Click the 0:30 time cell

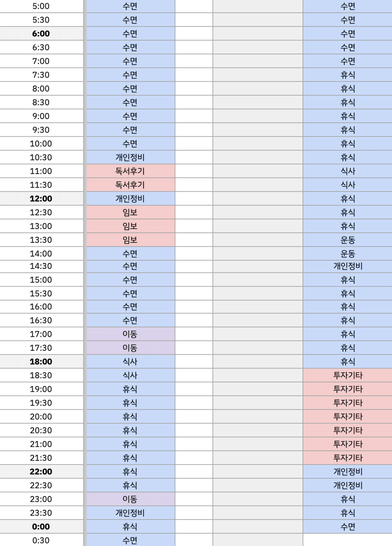click(41, 540)
